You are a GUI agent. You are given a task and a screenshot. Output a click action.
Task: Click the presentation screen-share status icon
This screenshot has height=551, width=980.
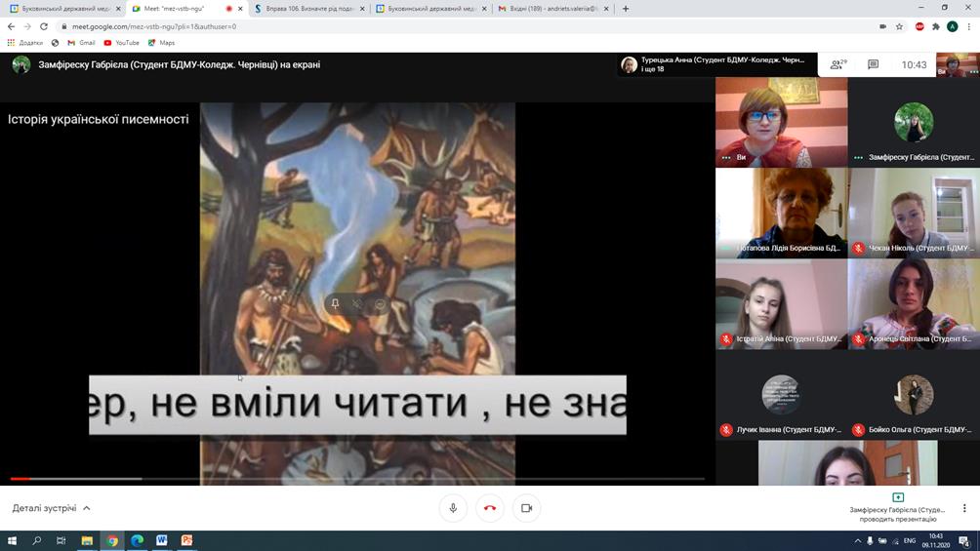point(898,497)
